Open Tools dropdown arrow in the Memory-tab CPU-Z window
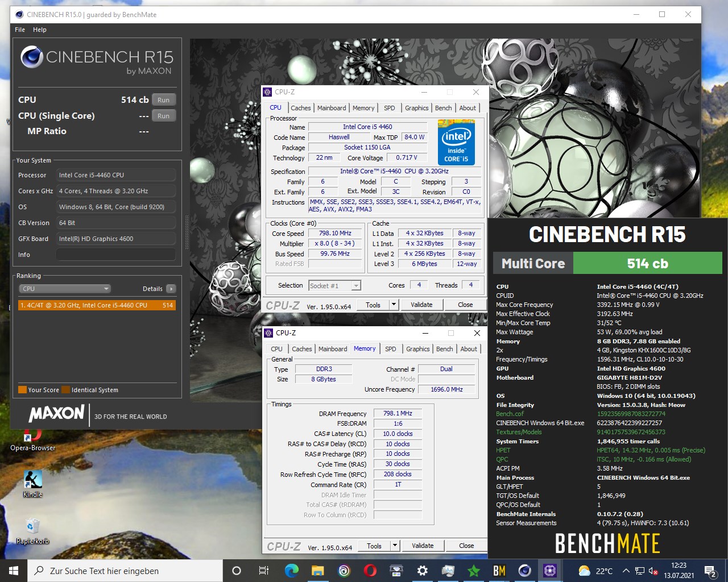Image resolution: width=728 pixels, height=582 pixels. 394,546
